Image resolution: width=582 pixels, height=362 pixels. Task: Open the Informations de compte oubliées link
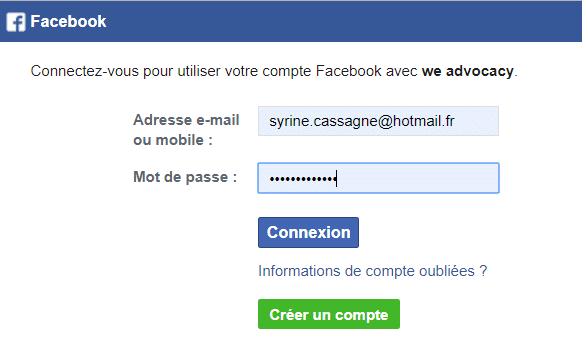pos(372,271)
